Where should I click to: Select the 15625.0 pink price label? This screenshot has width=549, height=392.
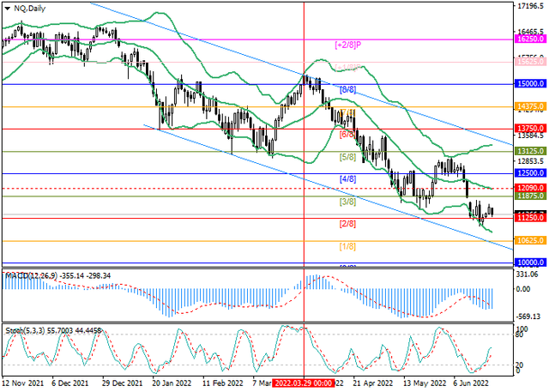tap(530, 62)
